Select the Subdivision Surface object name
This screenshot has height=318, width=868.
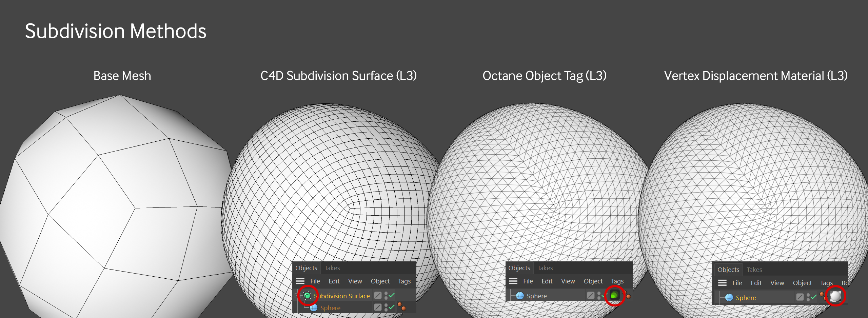[342, 296]
